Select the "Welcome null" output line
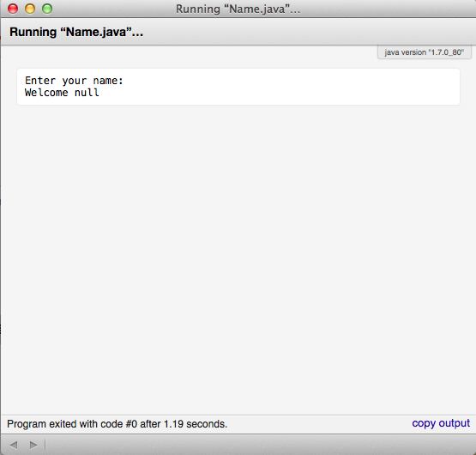 tap(62, 93)
